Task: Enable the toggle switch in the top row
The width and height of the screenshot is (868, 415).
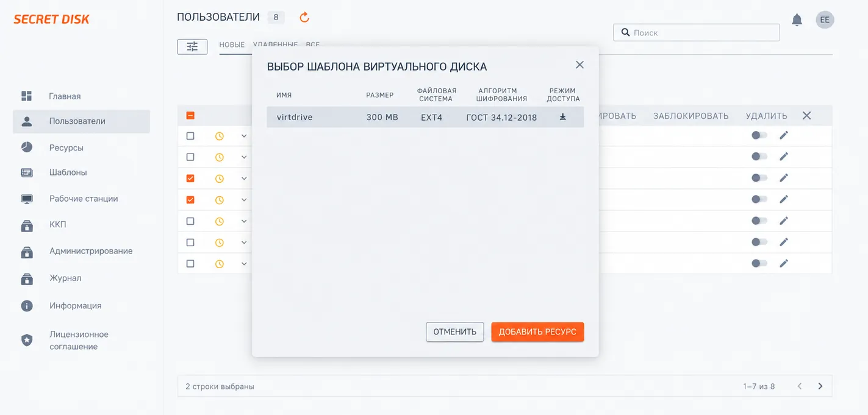Action: [759, 135]
